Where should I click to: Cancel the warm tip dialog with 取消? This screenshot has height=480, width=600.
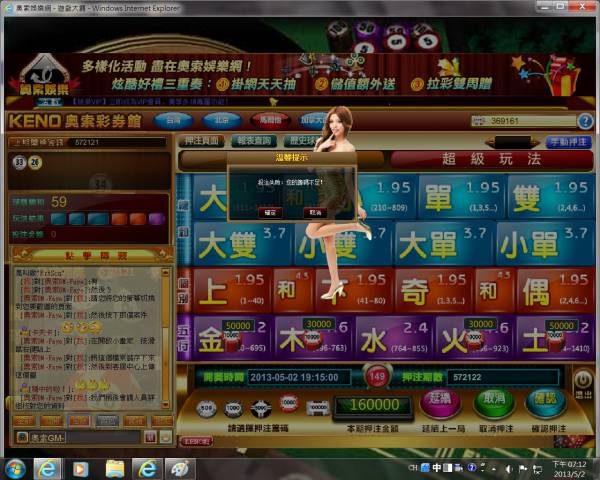pos(315,212)
